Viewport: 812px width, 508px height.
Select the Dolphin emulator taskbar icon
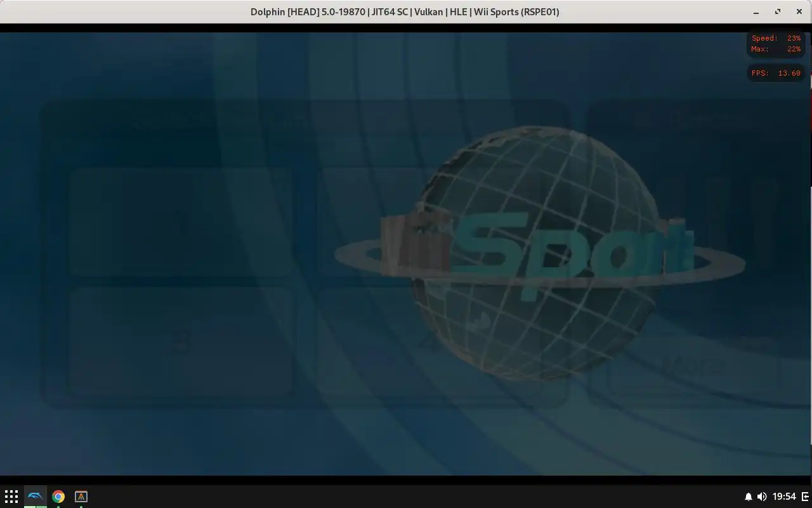36,497
